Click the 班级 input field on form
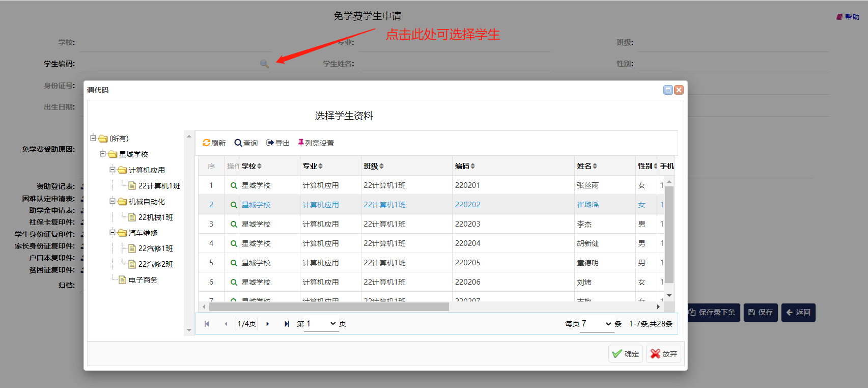868x388 pixels. pos(733,42)
